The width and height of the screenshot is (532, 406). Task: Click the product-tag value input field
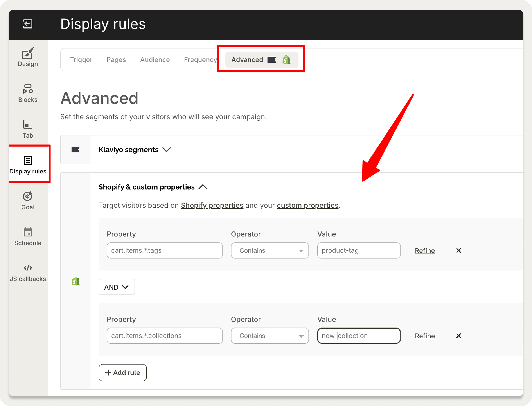click(359, 250)
